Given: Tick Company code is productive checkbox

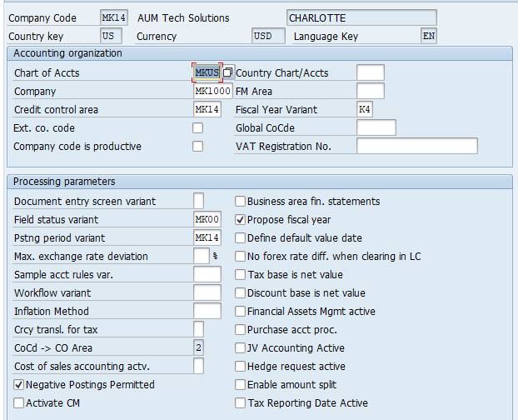Looking at the screenshot, I should [x=197, y=147].
